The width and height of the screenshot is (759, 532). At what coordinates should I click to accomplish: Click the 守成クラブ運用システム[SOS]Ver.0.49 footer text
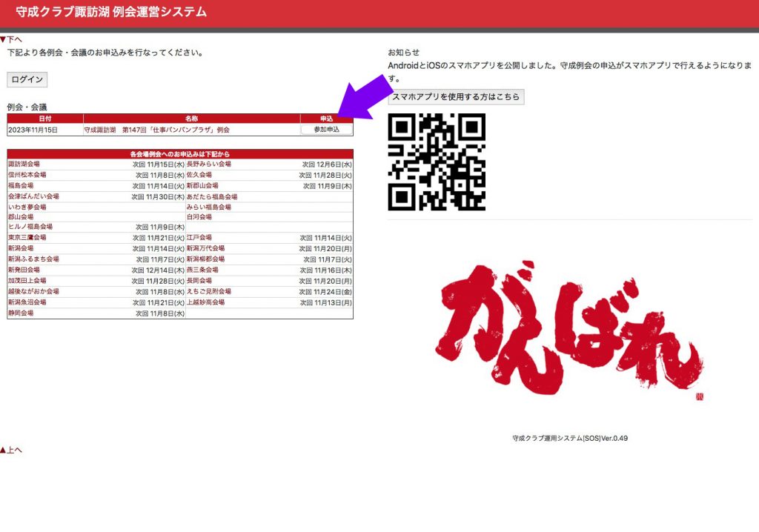click(x=570, y=438)
